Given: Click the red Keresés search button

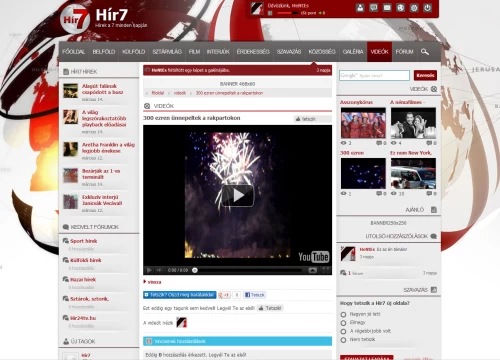Looking at the screenshot, I should point(425,75).
